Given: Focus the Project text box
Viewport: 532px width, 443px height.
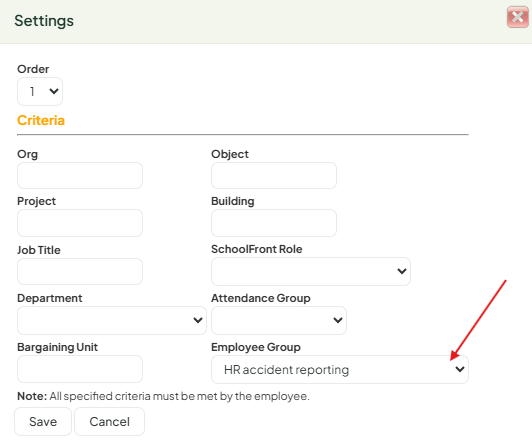Looking at the screenshot, I should click(x=80, y=223).
